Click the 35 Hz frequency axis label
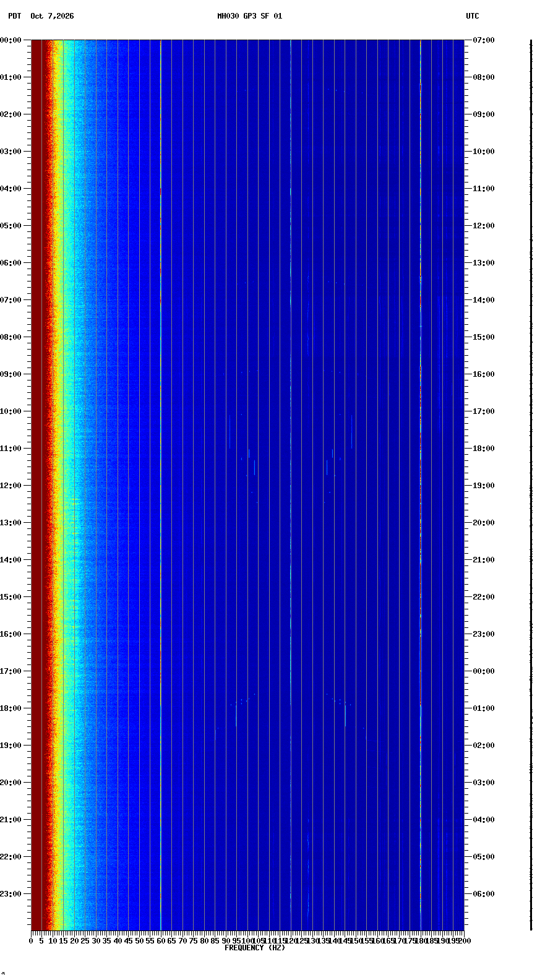This screenshot has height=980, width=558. pos(107,941)
